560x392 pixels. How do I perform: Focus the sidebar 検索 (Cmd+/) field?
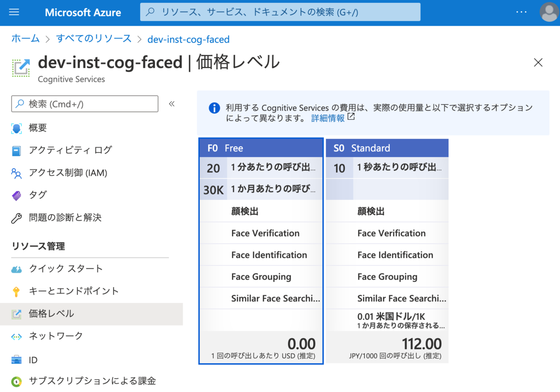84,104
